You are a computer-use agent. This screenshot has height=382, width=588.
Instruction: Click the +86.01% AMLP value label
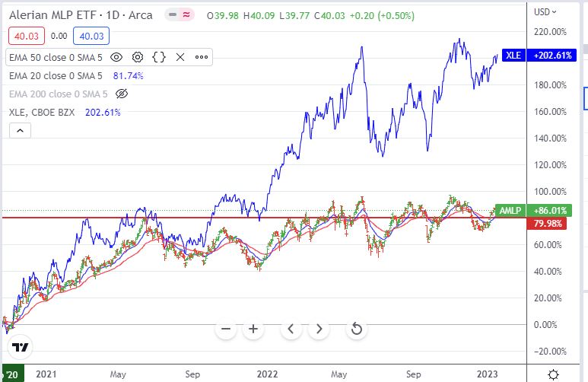(x=549, y=211)
